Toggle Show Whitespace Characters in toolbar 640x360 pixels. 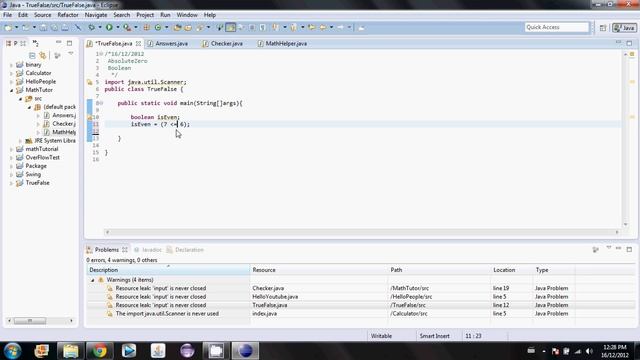coord(262,27)
